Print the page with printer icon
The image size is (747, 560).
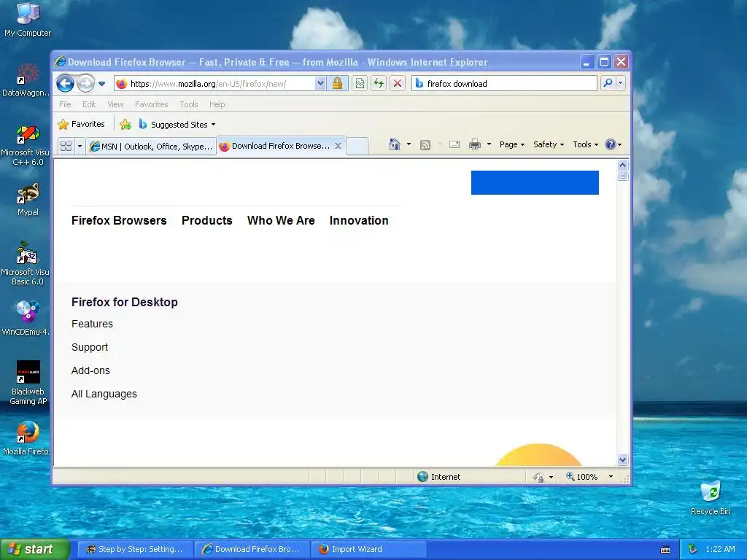click(x=474, y=144)
